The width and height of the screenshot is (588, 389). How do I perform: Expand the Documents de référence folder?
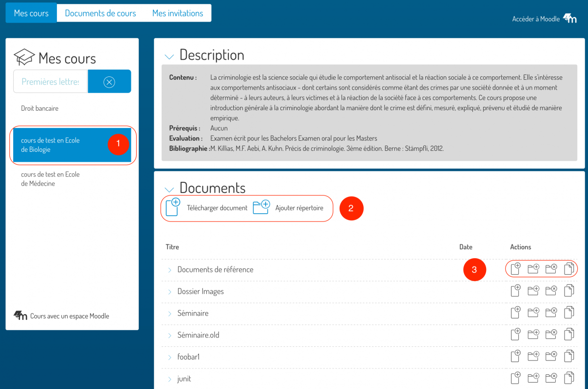click(x=170, y=270)
